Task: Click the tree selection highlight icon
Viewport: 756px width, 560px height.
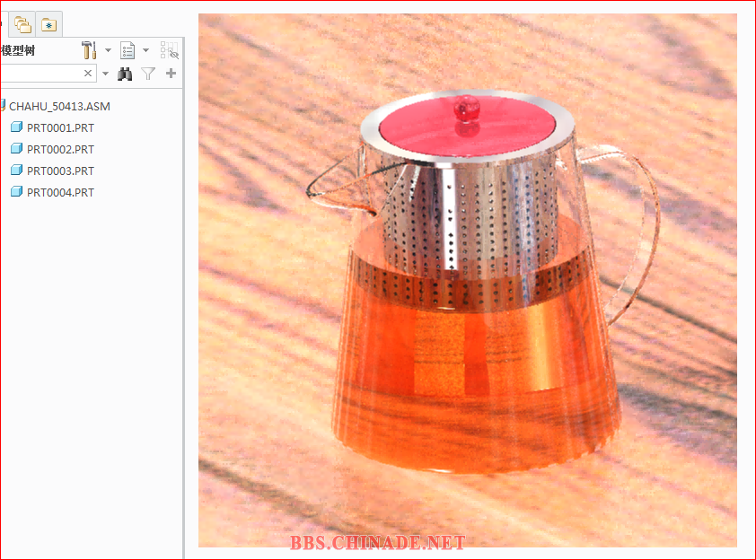Action: coord(169,50)
